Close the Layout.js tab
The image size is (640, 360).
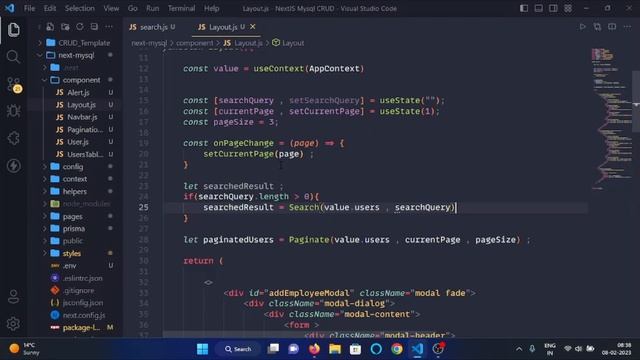pos(253,27)
